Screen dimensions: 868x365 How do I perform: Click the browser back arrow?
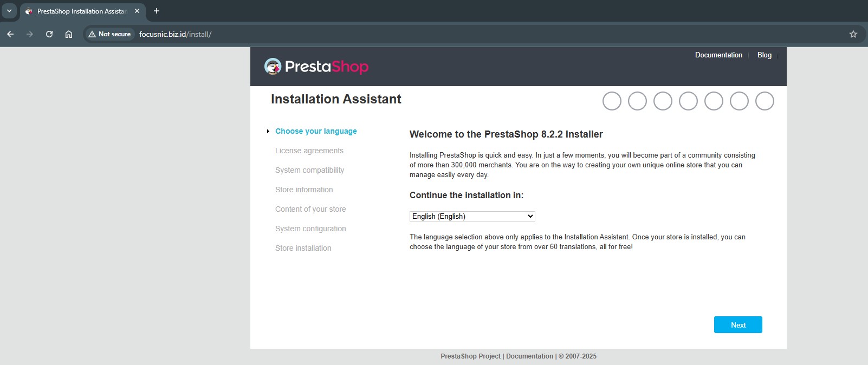[10, 34]
